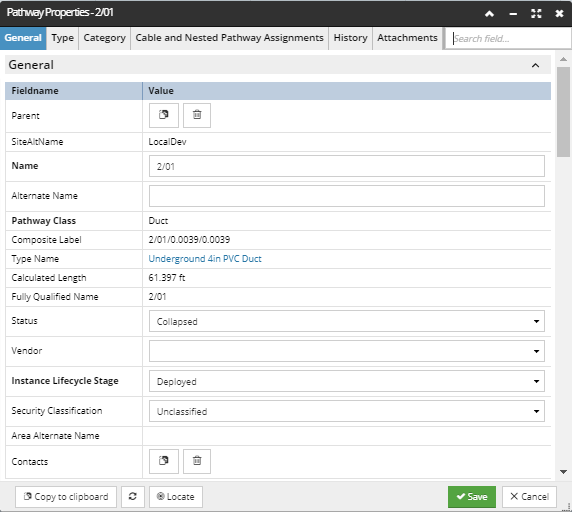The height and width of the screenshot is (512, 572).
Task: Switch to the Type tab
Action: (62, 38)
